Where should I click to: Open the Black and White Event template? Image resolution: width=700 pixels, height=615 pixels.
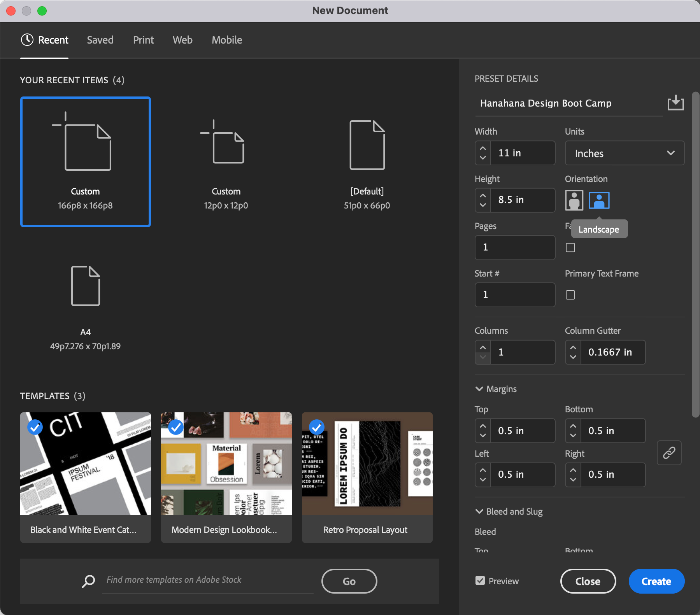[x=86, y=478]
